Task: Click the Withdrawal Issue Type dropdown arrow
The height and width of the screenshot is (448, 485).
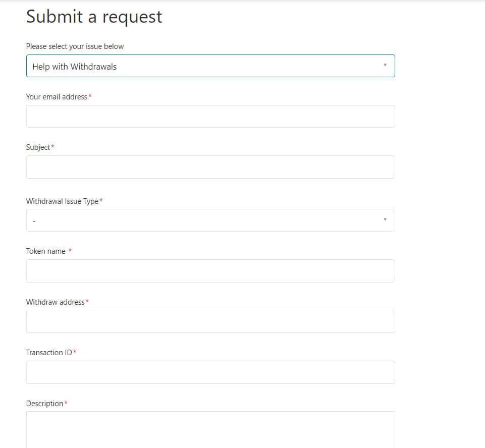Action: 385,219
